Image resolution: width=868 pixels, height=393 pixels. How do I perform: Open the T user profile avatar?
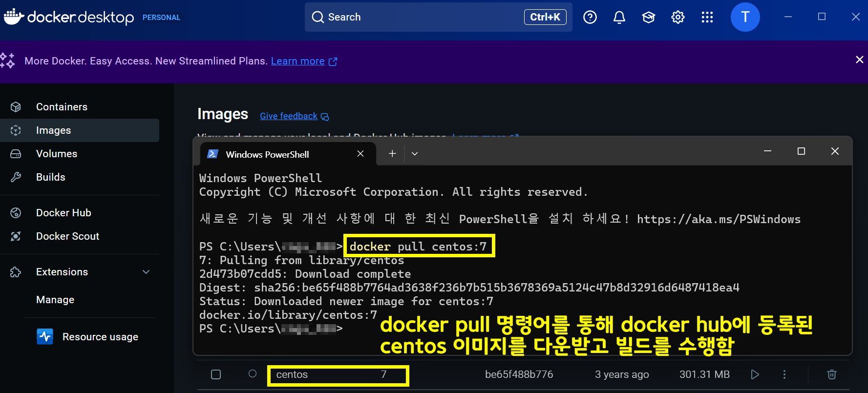point(745,17)
